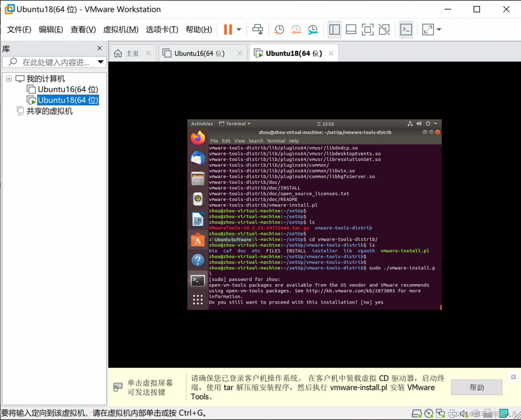The image size is (521, 420).
Task: Click the 帮助 button in hint bar
Action: [477, 387]
